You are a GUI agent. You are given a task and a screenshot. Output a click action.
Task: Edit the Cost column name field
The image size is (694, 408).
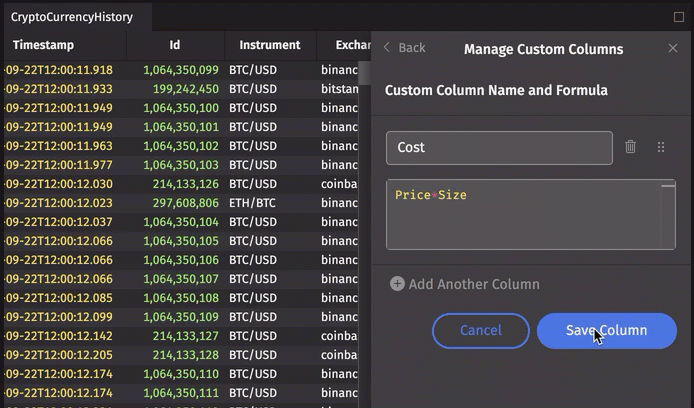499,147
